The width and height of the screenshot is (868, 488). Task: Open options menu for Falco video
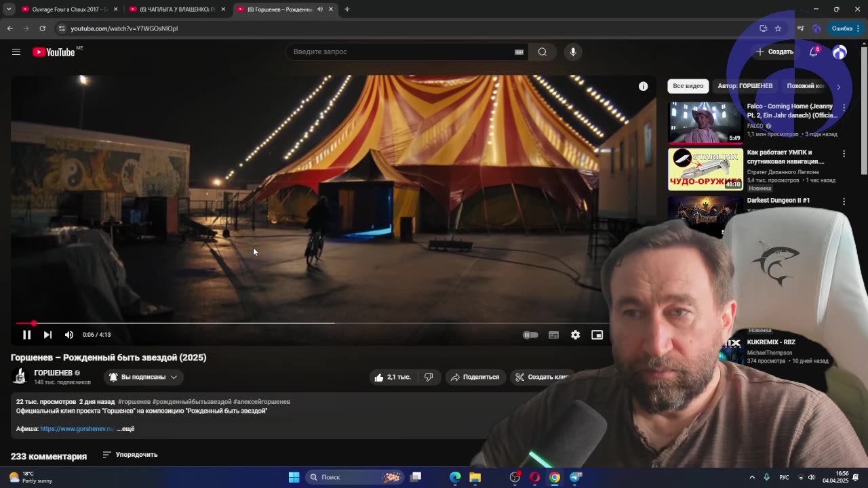[844, 108]
